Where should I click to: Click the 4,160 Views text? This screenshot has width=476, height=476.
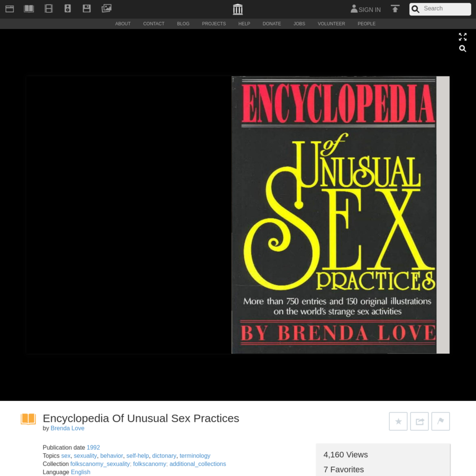[345, 454]
